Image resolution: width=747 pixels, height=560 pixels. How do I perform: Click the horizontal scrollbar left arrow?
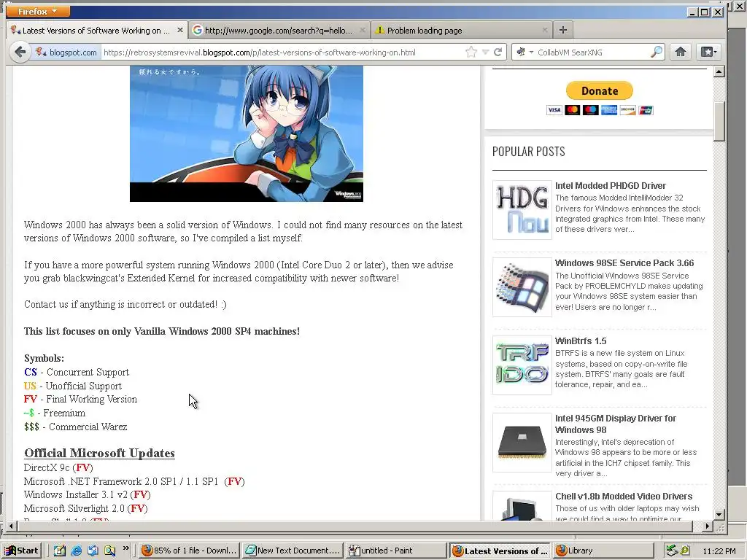pos(12,526)
